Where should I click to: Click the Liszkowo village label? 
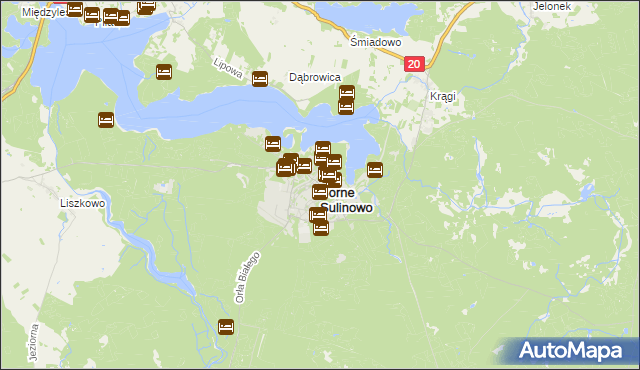click(x=82, y=203)
